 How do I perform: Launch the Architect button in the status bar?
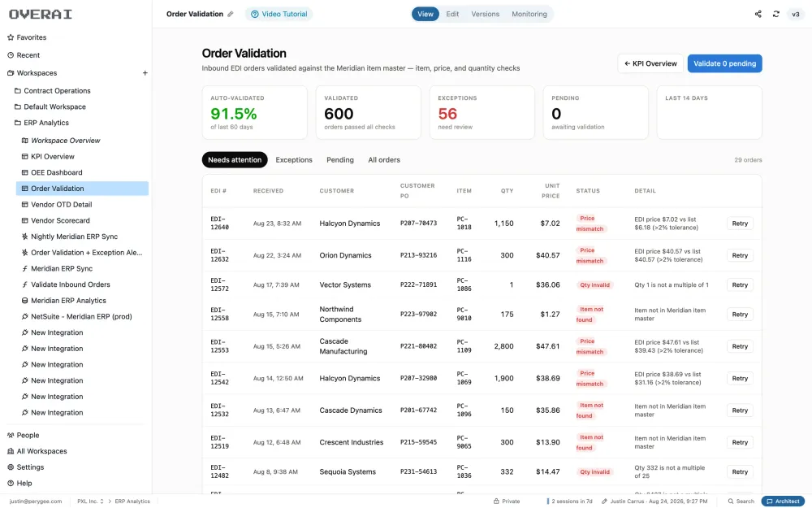click(783, 501)
